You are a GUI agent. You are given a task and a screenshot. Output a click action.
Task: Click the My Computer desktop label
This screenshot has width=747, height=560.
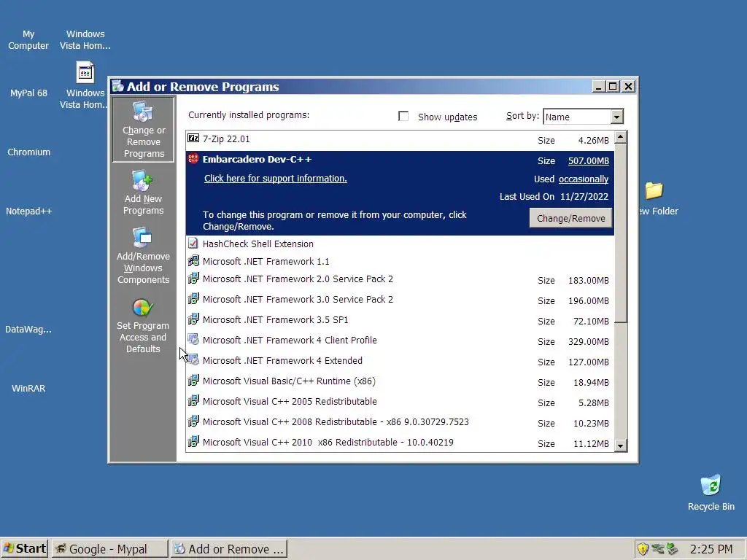tap(28, 40)
